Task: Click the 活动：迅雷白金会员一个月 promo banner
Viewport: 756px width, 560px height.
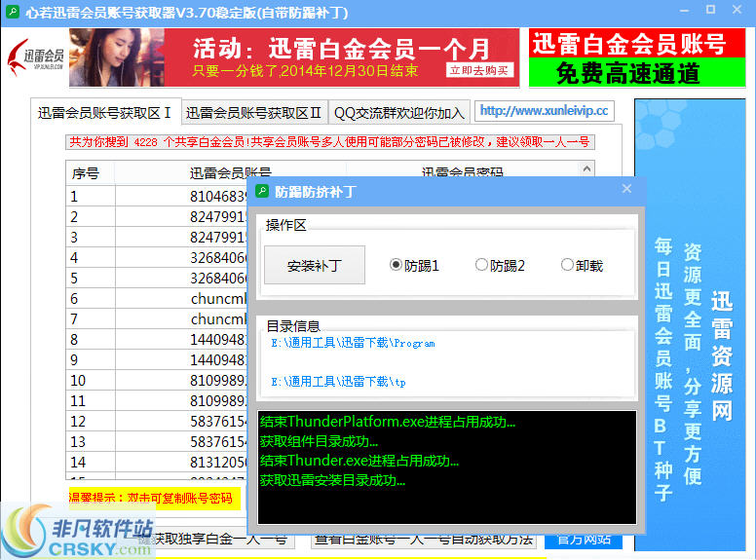Action: click(x=294, y=57)
